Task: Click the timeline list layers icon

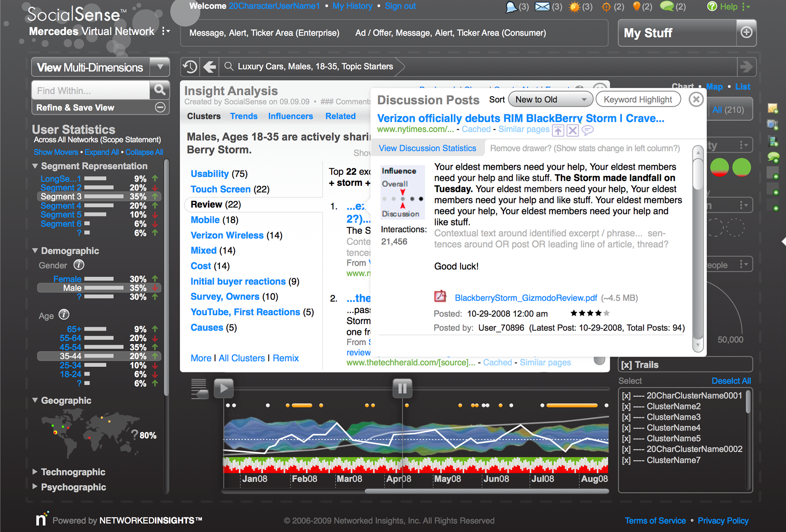Action: click(199, 388)
